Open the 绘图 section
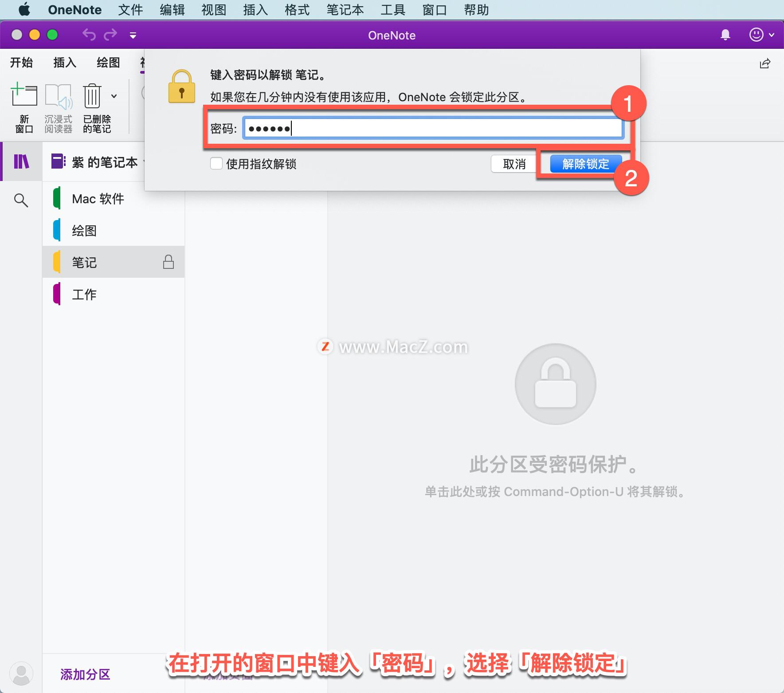784x693 pixels. [114, 230]
